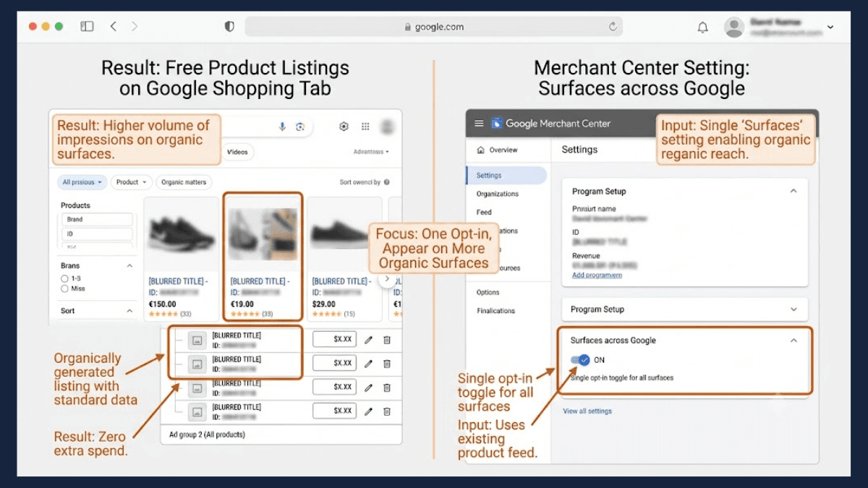The width and height of the screenshot is (868, 488).
Task: Open the privacy shield icon in Safari
Action: pos(229,26)
